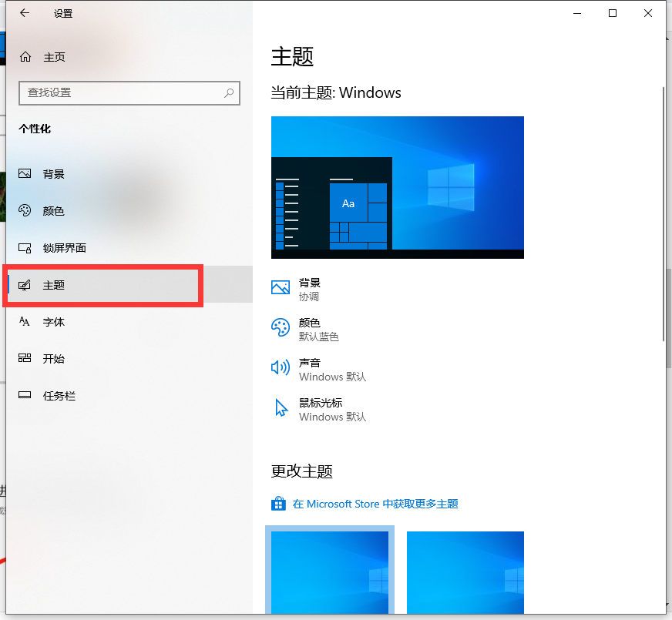
Task: Select the second theme thumbnail
Action: point(465,571)
